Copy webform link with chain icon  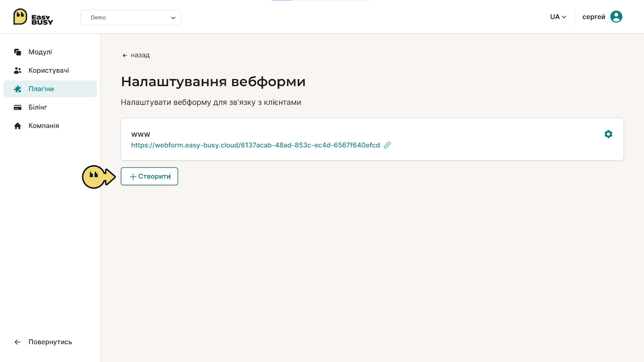(387, 145)
